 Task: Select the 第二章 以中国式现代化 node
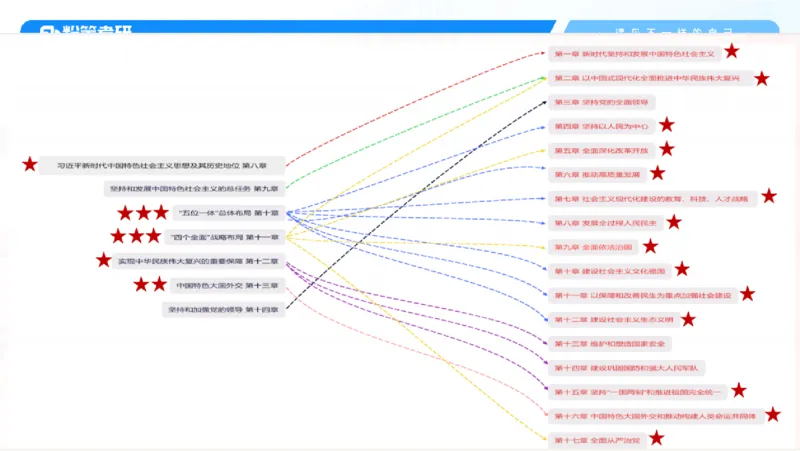pos(647,78)
